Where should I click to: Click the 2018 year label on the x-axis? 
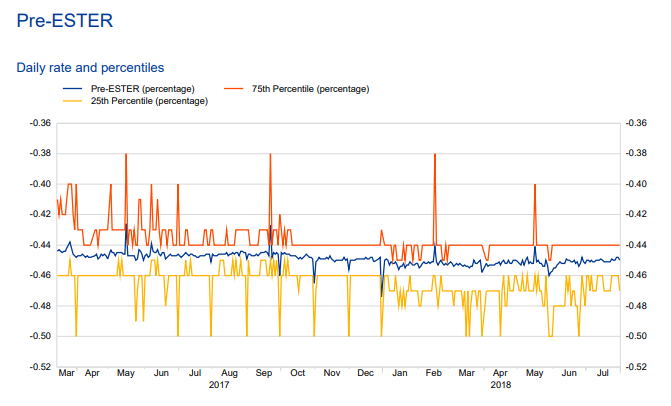point(501,384)
